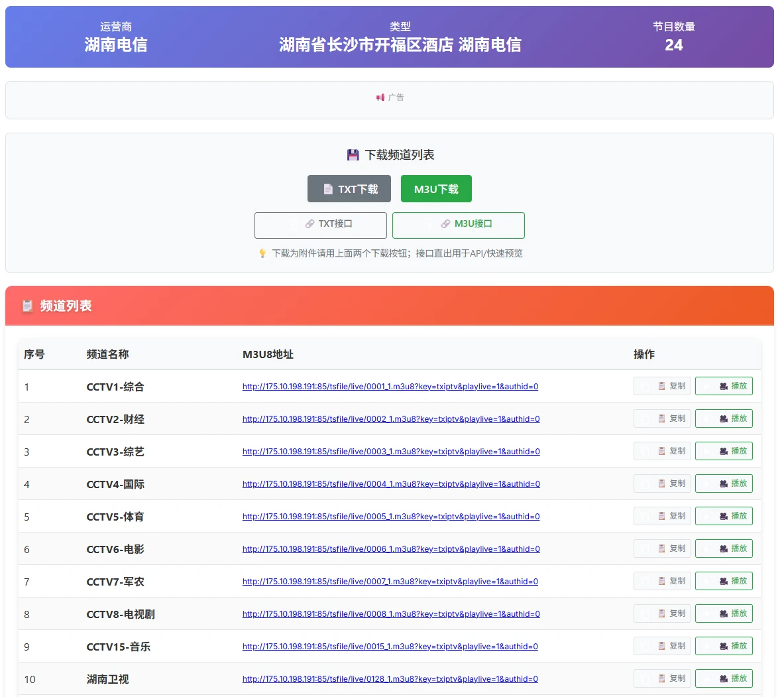The image size is (784, 697).
Task: Click the clipboard icon in 频道列表 header
Action: [27, 306]
